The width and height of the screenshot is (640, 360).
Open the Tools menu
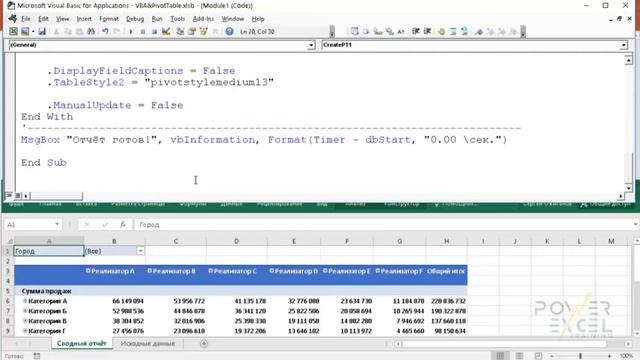click(x=177, y=19)
